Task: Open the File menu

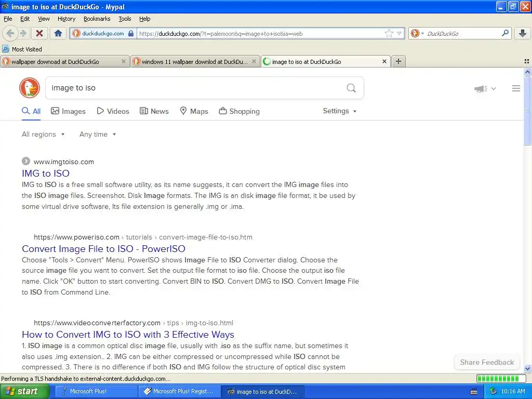Action: coord(8,19)
